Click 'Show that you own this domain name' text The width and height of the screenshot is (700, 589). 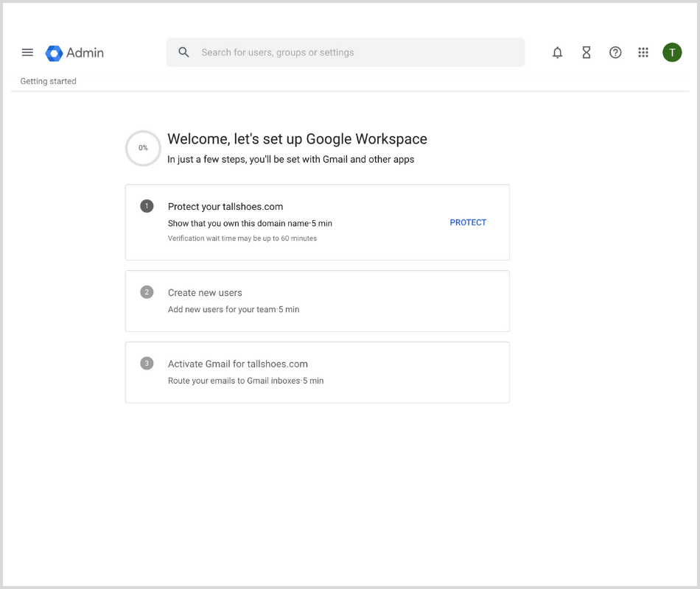tap(239, 223)
